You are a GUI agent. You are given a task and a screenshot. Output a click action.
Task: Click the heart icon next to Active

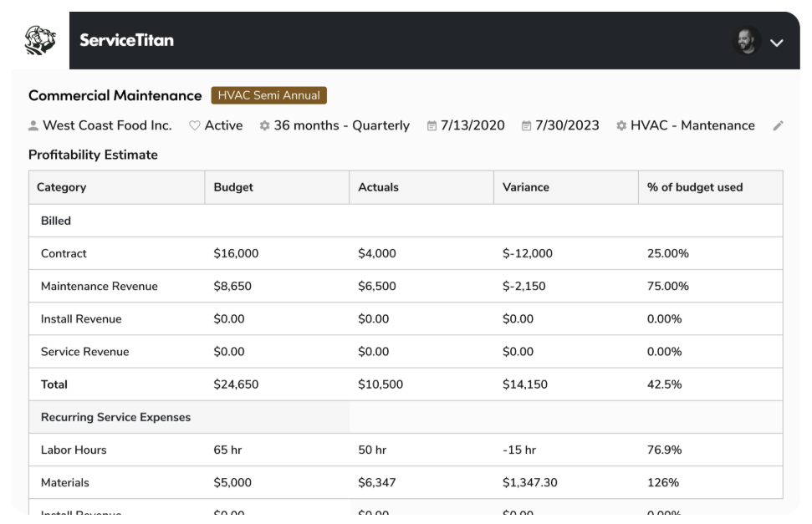tap(195, 126)
